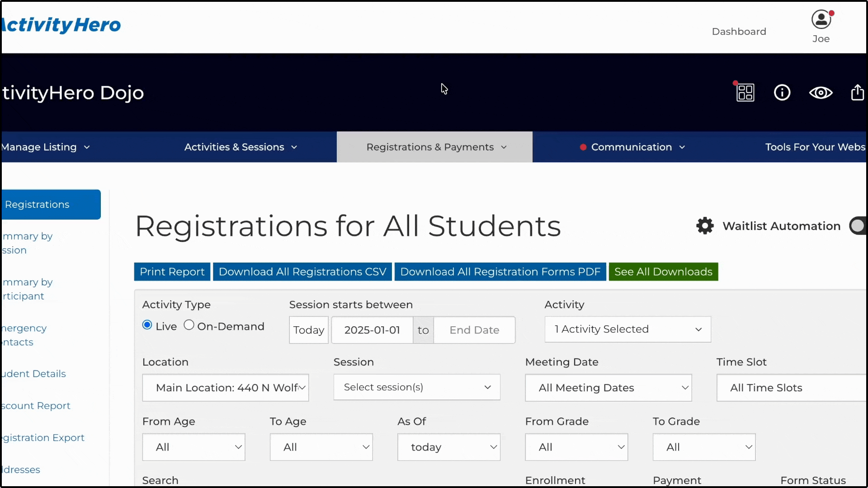The image size is (868, 488).
Task: Select the Live activity type radio
Action: click(147, 325)
